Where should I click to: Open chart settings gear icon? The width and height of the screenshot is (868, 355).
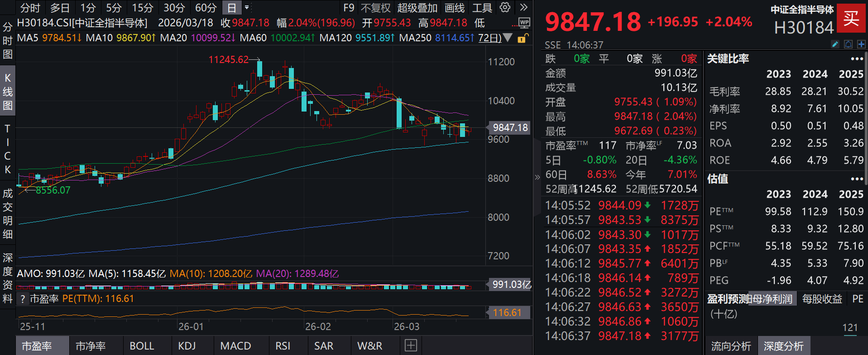pyautogui.click(x=505, y=8)
